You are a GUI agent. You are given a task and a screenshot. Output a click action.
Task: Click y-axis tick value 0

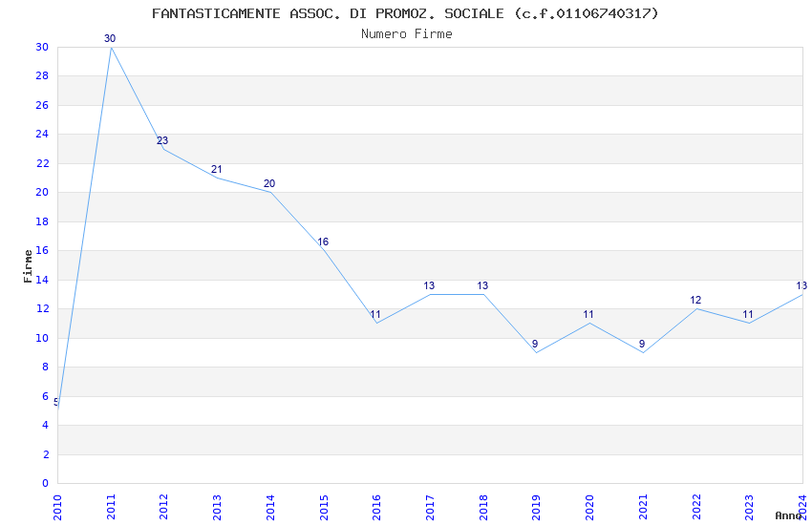click(46, 483)
